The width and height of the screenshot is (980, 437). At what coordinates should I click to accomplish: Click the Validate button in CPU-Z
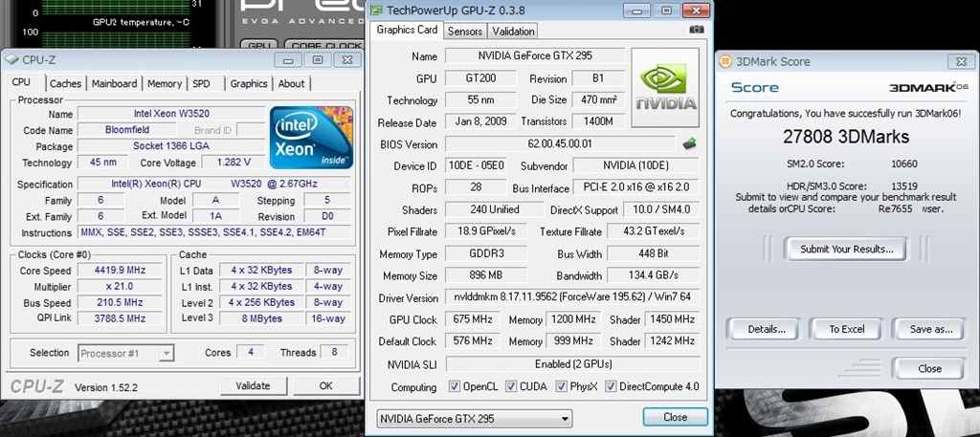tap(253, 385)
